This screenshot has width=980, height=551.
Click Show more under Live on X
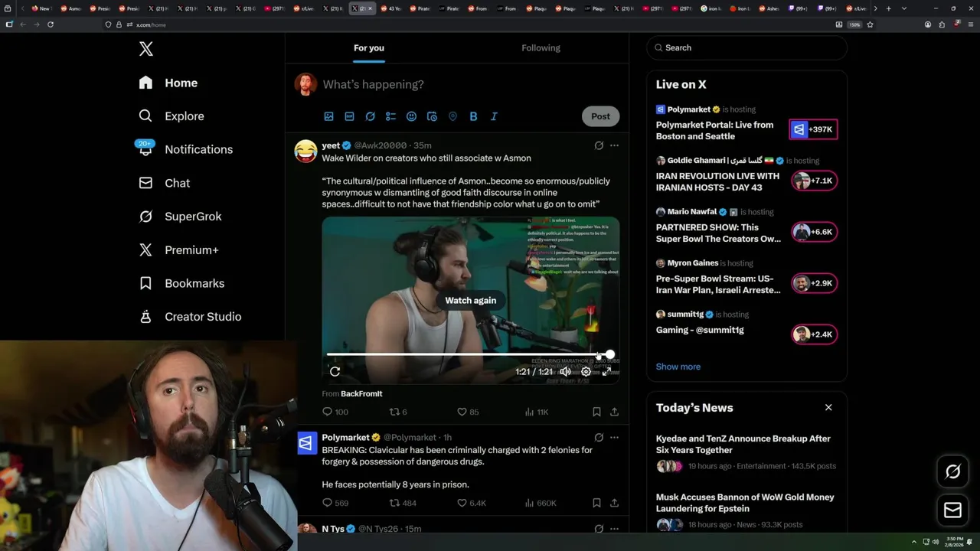pyautogui.click(x=678, y=367)
